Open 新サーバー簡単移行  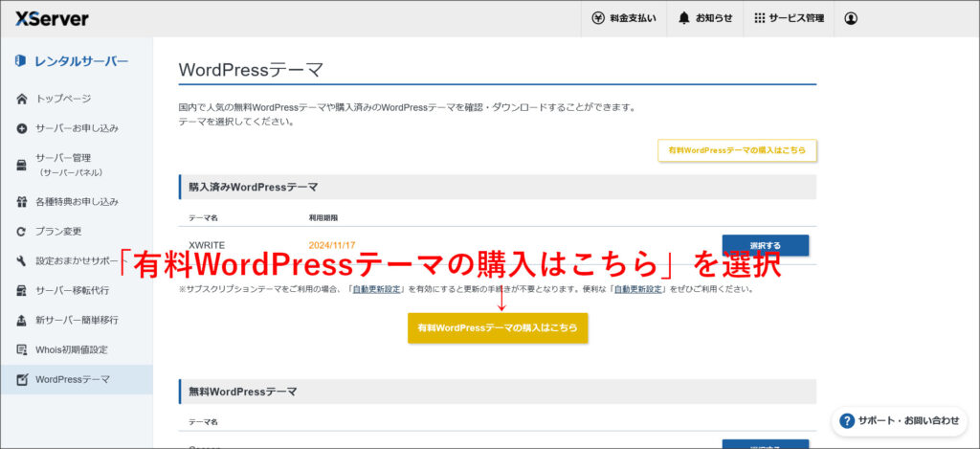77,320
